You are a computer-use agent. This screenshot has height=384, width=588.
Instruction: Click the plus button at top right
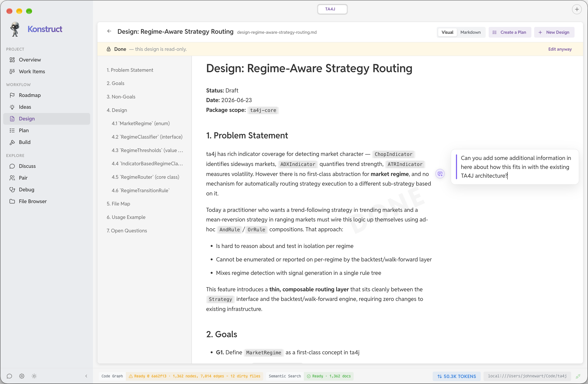coord(577,9)
